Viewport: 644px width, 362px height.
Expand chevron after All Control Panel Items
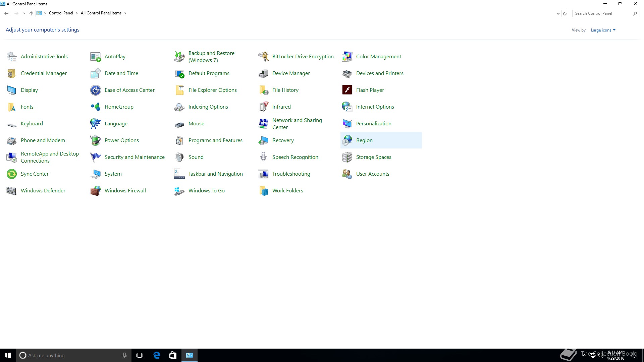point(125,13)
